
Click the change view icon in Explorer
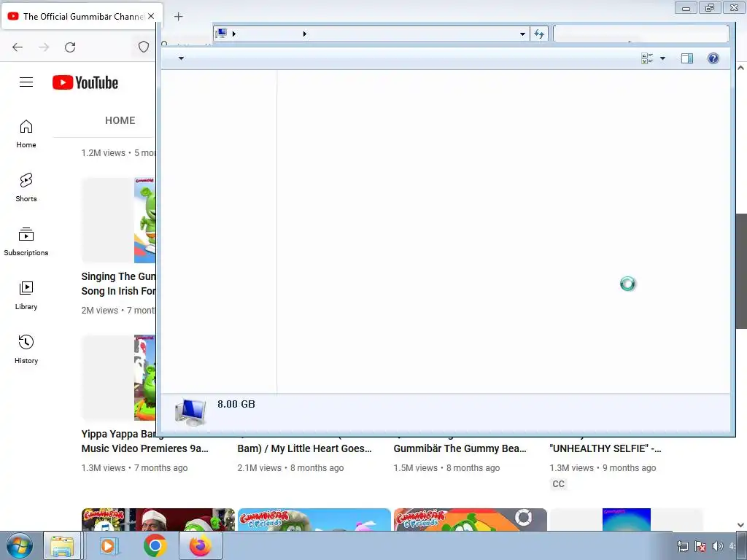647,58
